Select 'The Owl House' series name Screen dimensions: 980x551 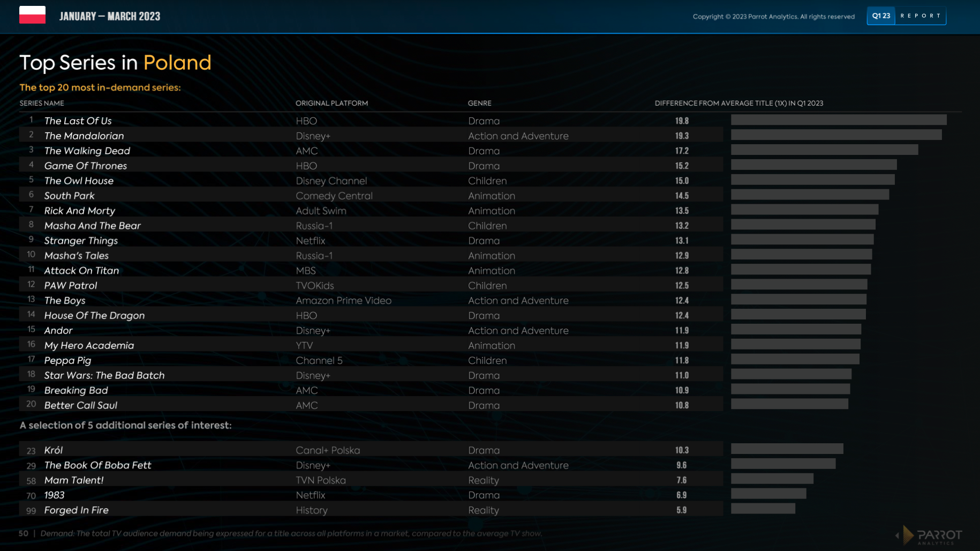[79, 181]
